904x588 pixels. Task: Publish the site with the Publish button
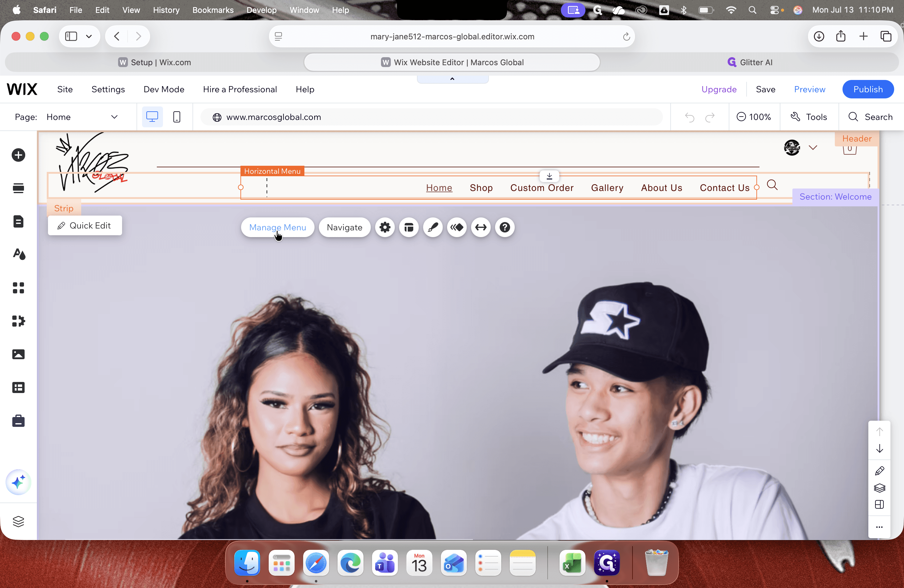click(x=868, y=89)
